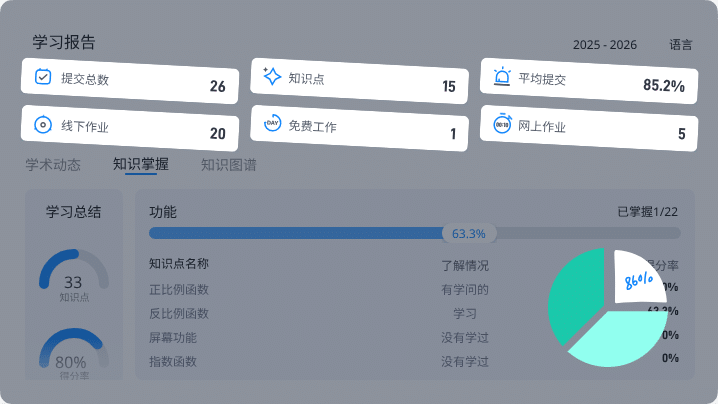This screenshot has width=718, height=404.
Task: Open the 知识图谱 tab
Action: pyautogui.click(x=228, y=165)
